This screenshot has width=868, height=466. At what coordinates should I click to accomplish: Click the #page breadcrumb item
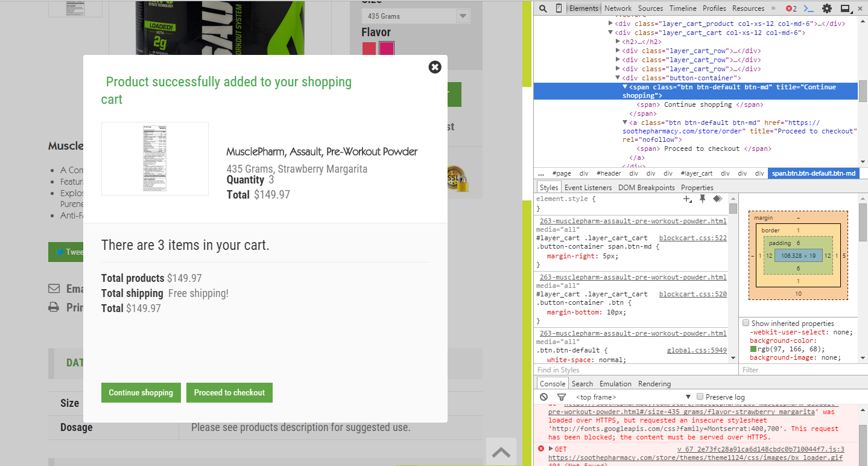(x=562, y=173)
